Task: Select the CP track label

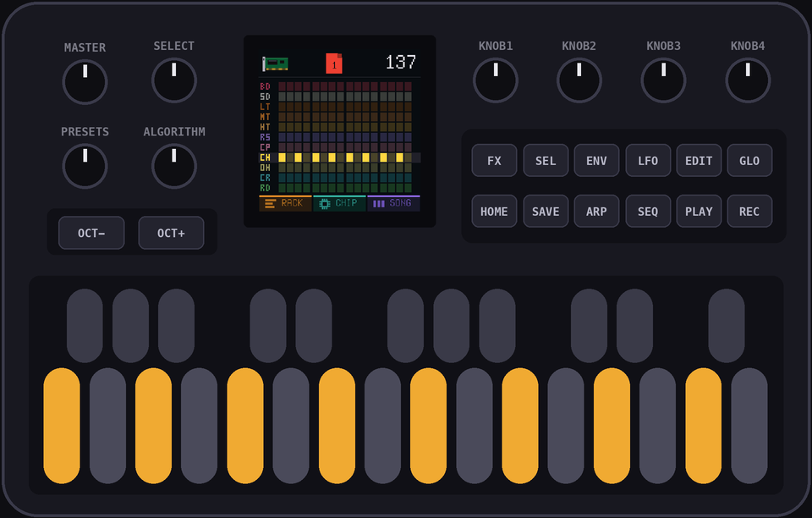Action: 265,147
